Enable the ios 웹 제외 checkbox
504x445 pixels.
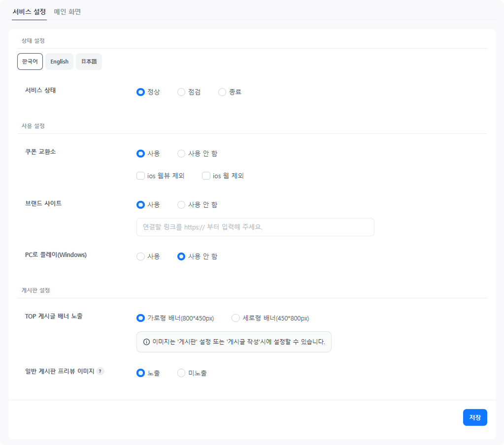click(x=206, y=176)
